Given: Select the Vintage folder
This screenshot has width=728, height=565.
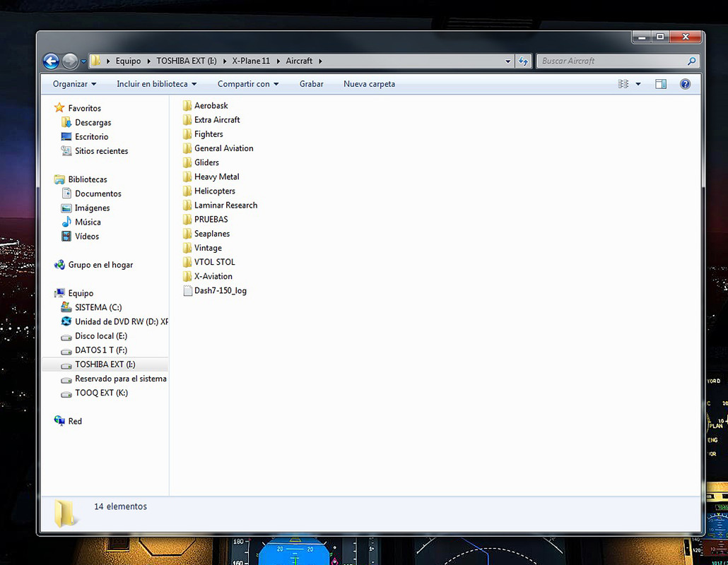Looking at the screenshot, I should click(208, 248).
